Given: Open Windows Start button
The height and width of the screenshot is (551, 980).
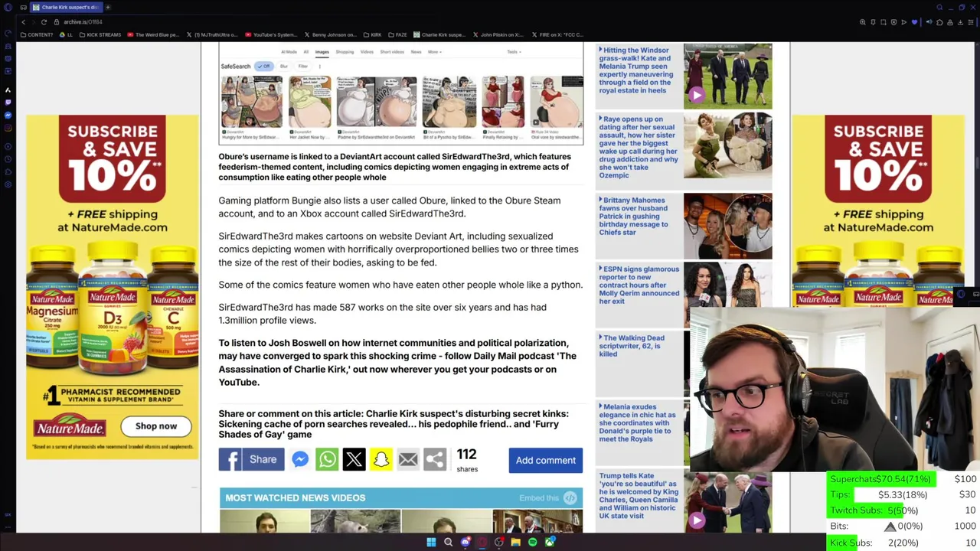Looking at the screenshot, I should [431, 542].
